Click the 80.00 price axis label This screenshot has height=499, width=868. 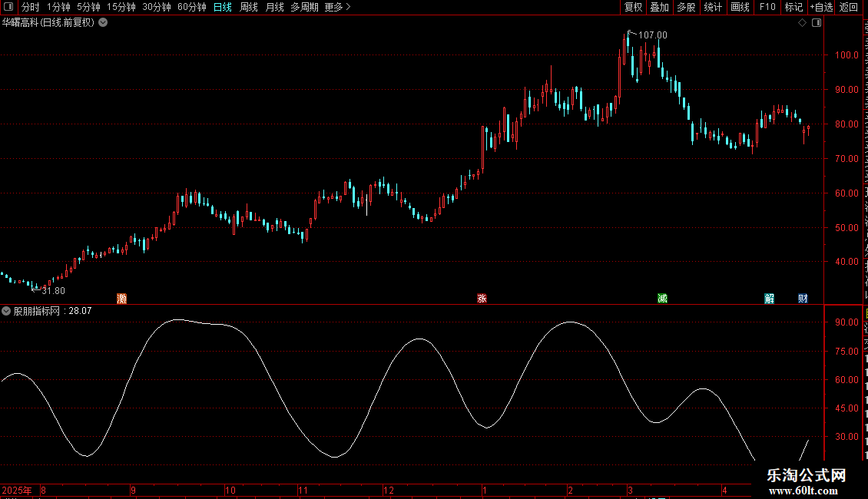pyautogui.click(x=847, y=124)
